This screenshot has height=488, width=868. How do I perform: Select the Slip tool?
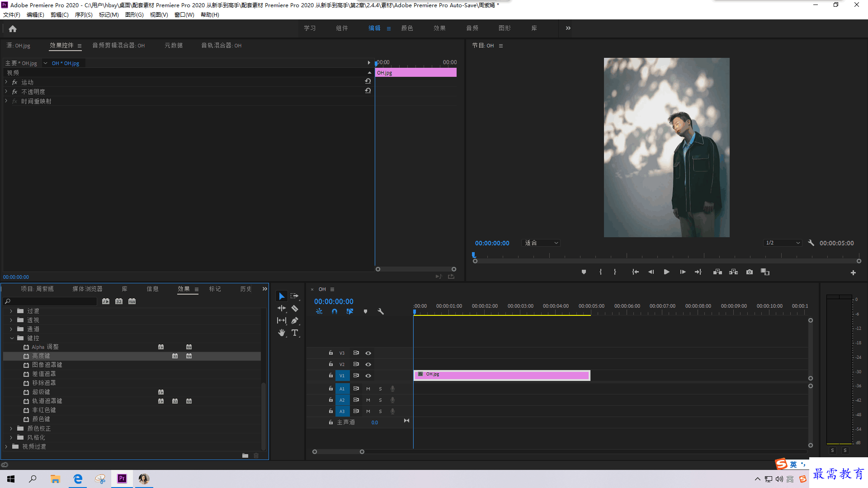[x=282, y=321]
